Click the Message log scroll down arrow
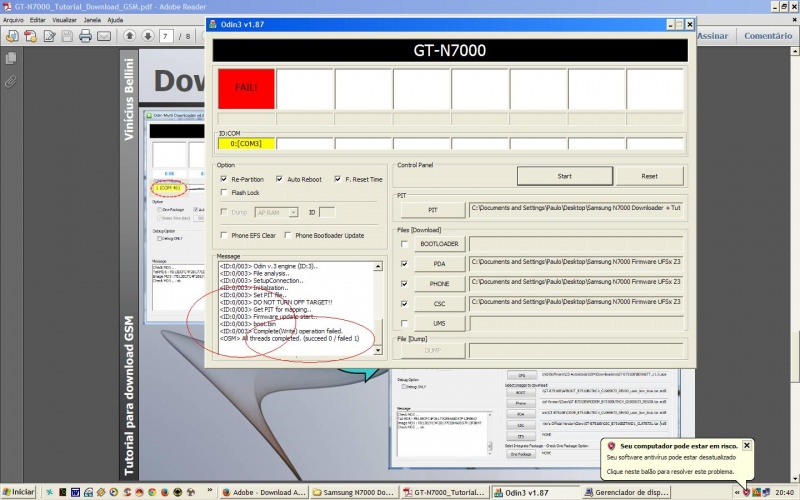Image resolution: width=800 pixels, height=500 pixels. click(378, 350)
